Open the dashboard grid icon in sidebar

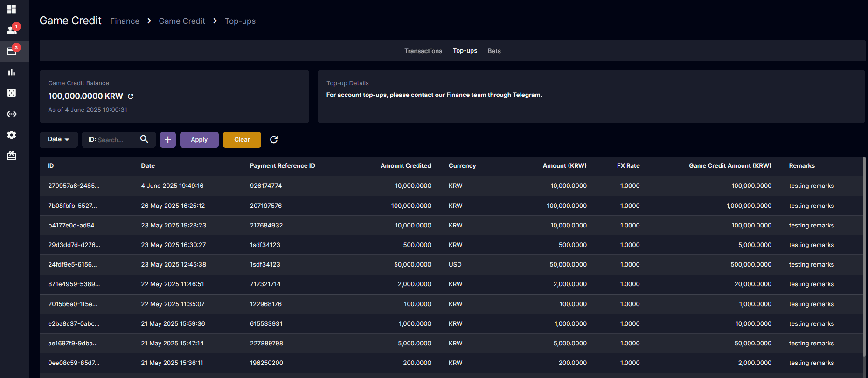[12, 9]
